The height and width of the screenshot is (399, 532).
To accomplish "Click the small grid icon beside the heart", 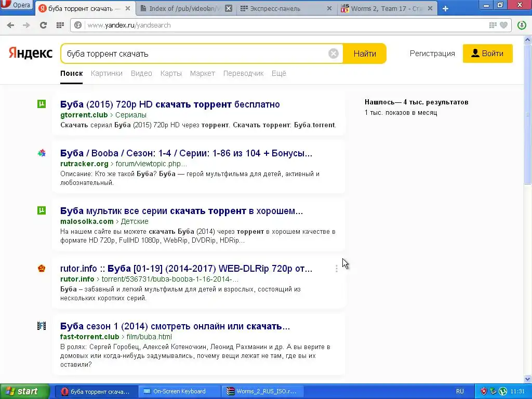I will click(493, 25).
